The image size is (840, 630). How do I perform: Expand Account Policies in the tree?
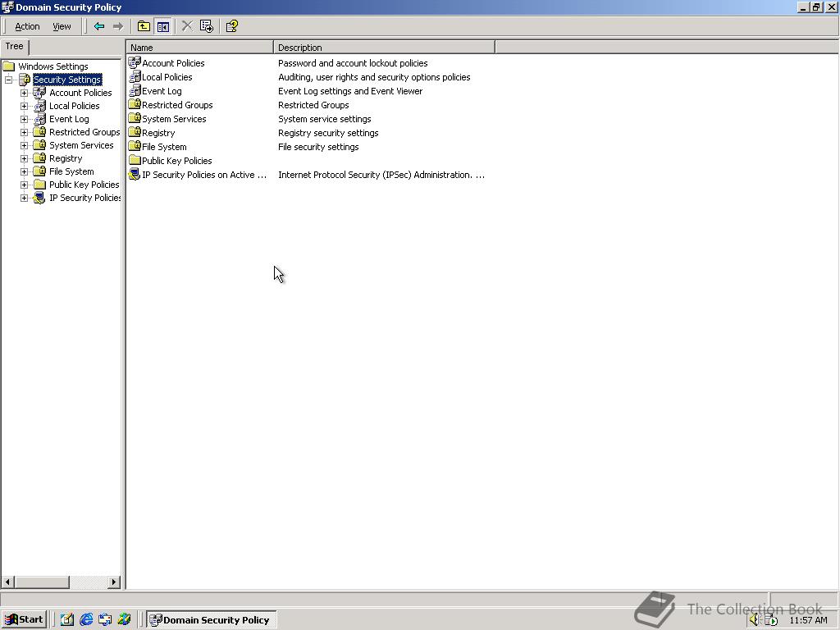24,93
